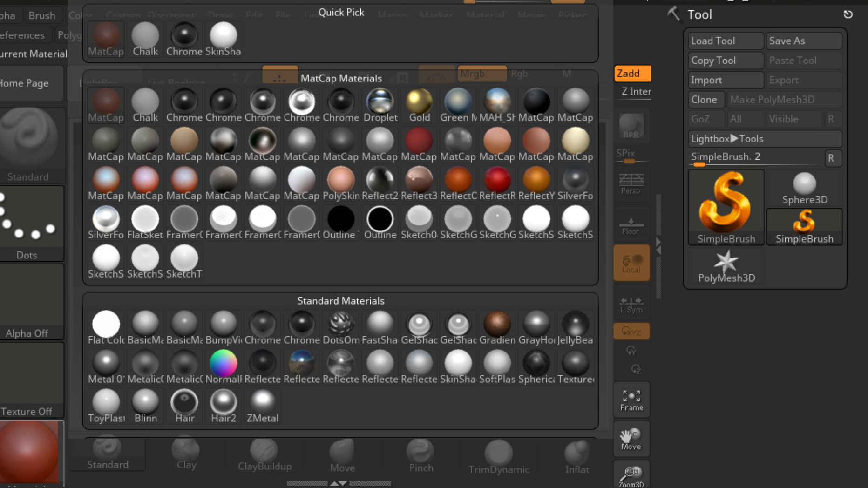Screen dimensions: 868x488
Task: Click the BPR render icon
Action: 631,127
